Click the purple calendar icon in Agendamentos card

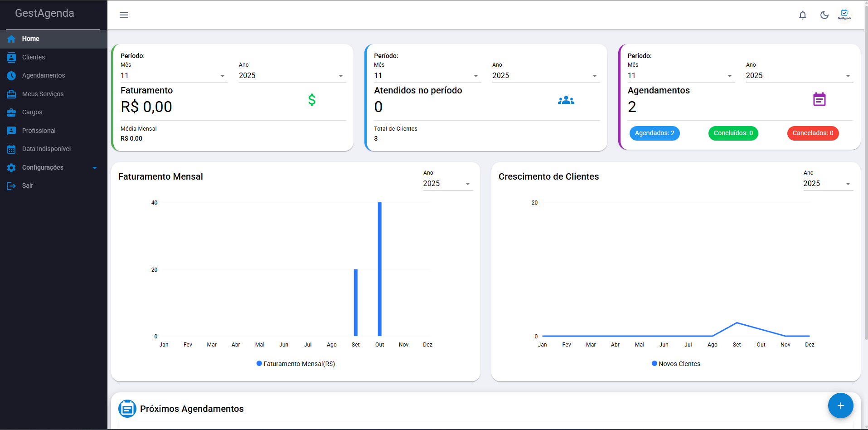point(819,99)
